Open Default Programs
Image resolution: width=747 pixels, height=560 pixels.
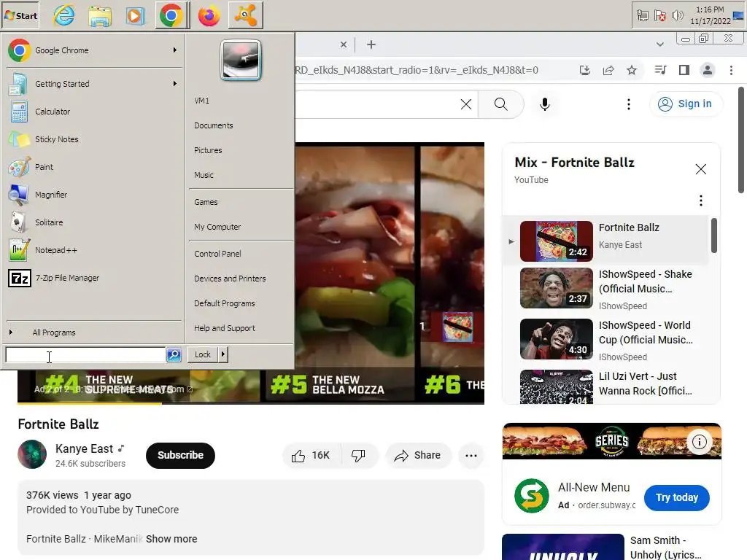tap(241, 303)
